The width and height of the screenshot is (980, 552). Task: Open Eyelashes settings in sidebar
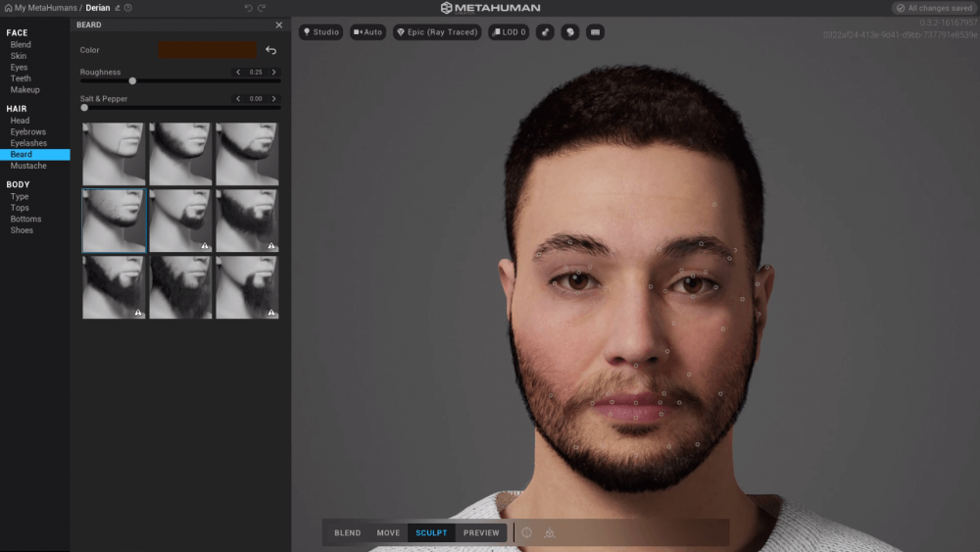(28, 142)
